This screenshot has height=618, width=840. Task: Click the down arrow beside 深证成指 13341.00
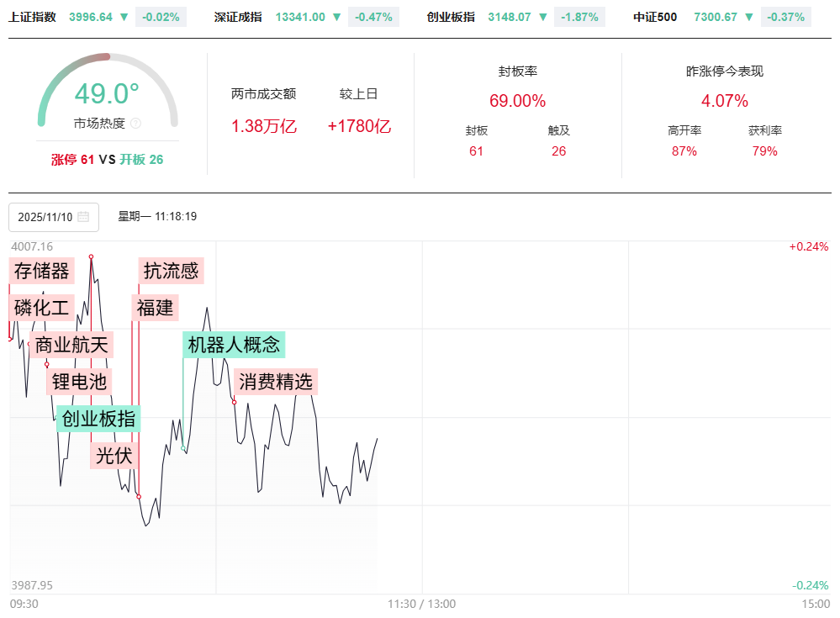[x=337, y=17]
